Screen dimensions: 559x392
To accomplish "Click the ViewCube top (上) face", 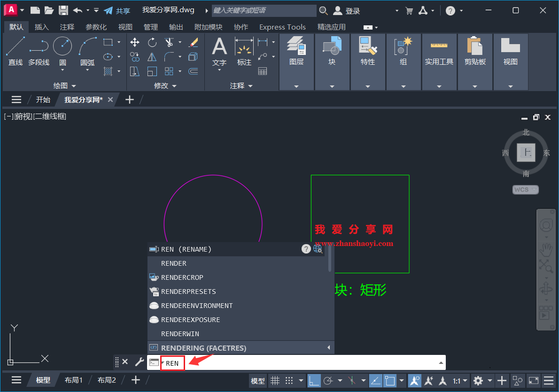I will (x=526, y=153).
